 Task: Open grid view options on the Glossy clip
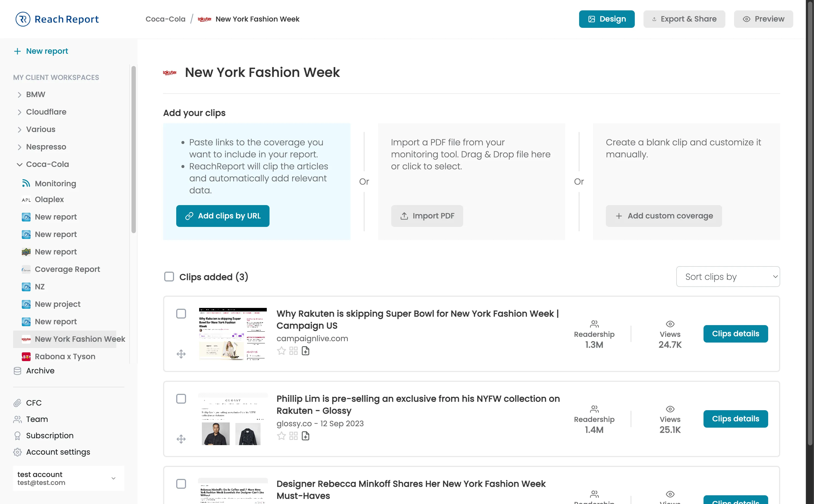(x=293, y=436)
